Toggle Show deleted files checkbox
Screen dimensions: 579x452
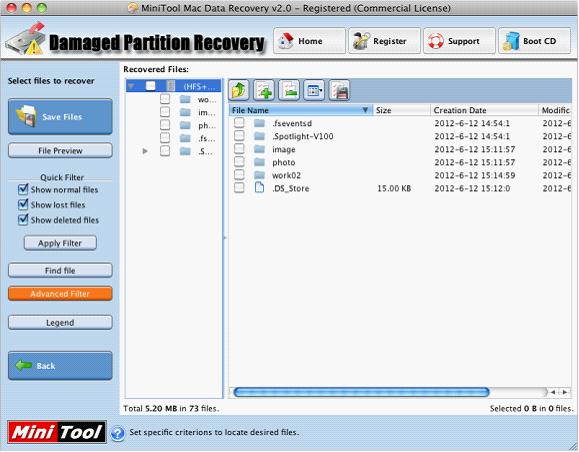23,220
